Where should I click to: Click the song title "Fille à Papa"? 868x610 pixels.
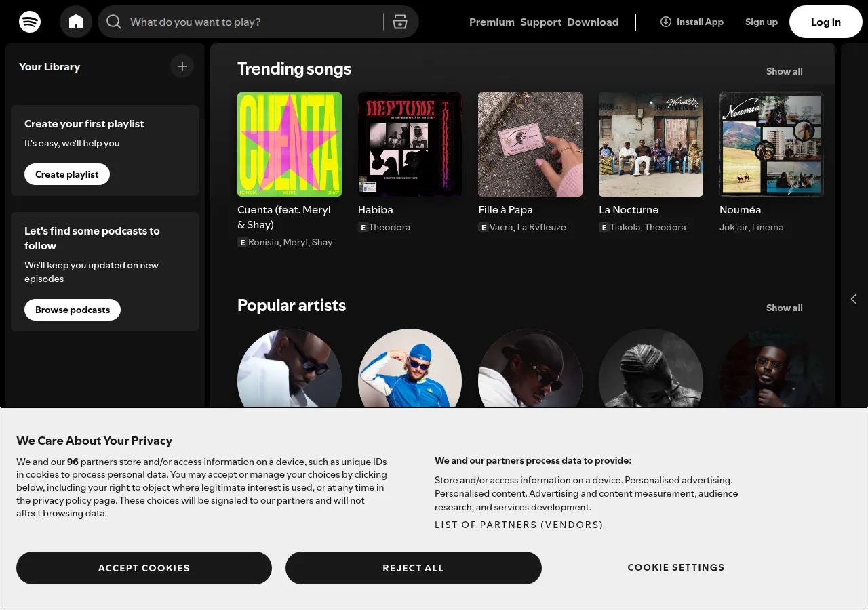coord(505,210)
